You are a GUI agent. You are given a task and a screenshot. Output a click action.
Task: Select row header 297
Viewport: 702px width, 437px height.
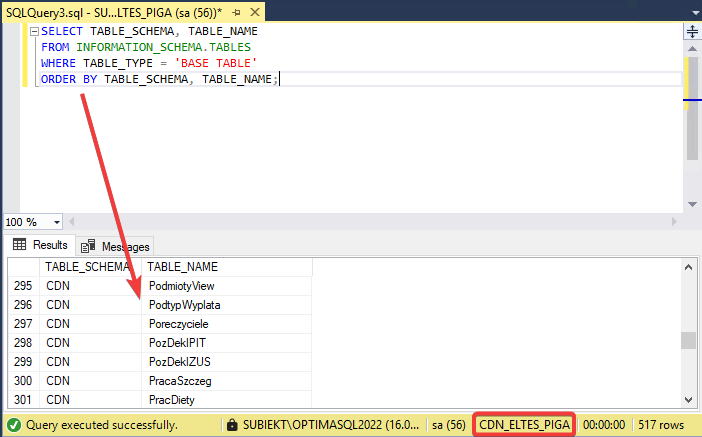23,324
